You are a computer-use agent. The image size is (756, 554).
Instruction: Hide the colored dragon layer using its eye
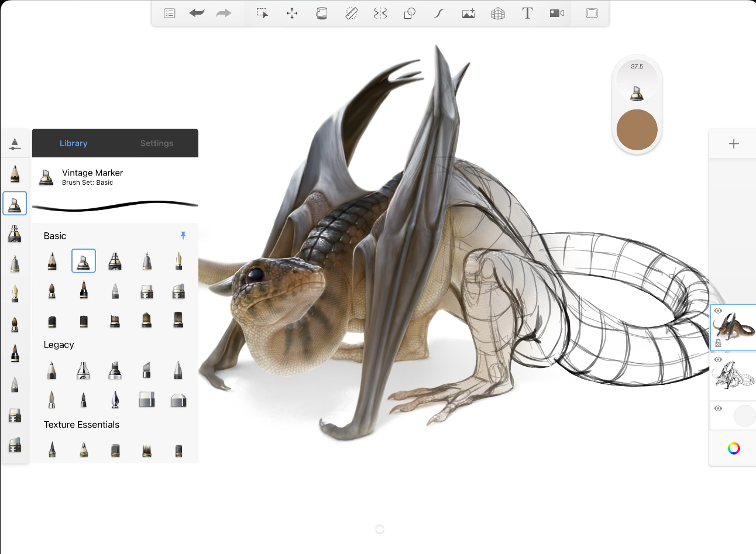718,311
